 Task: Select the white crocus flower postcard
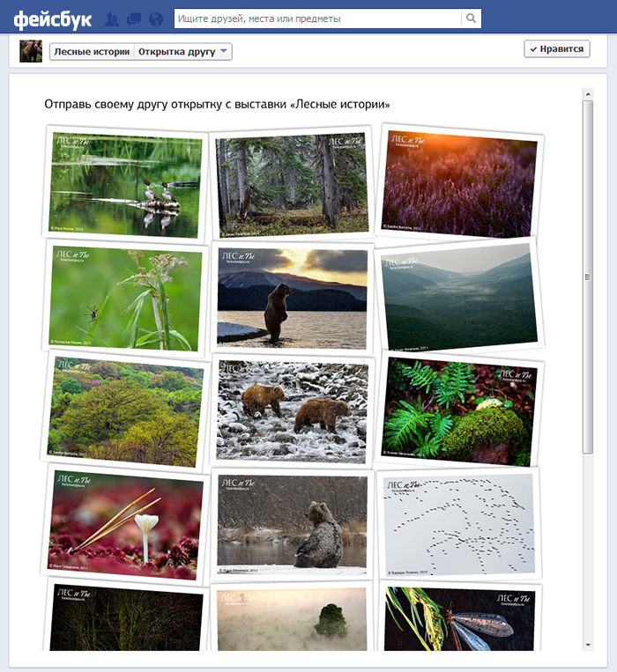(128, 523)
